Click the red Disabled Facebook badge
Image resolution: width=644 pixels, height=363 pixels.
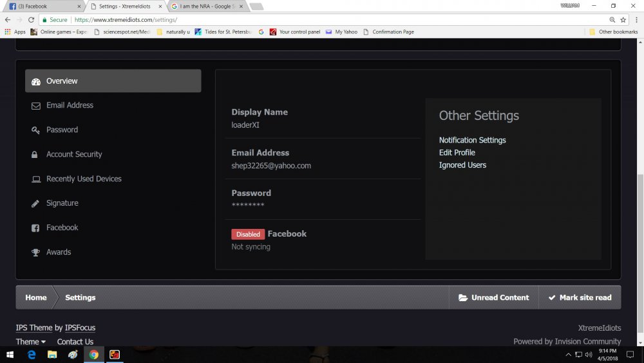pos(248,234)
